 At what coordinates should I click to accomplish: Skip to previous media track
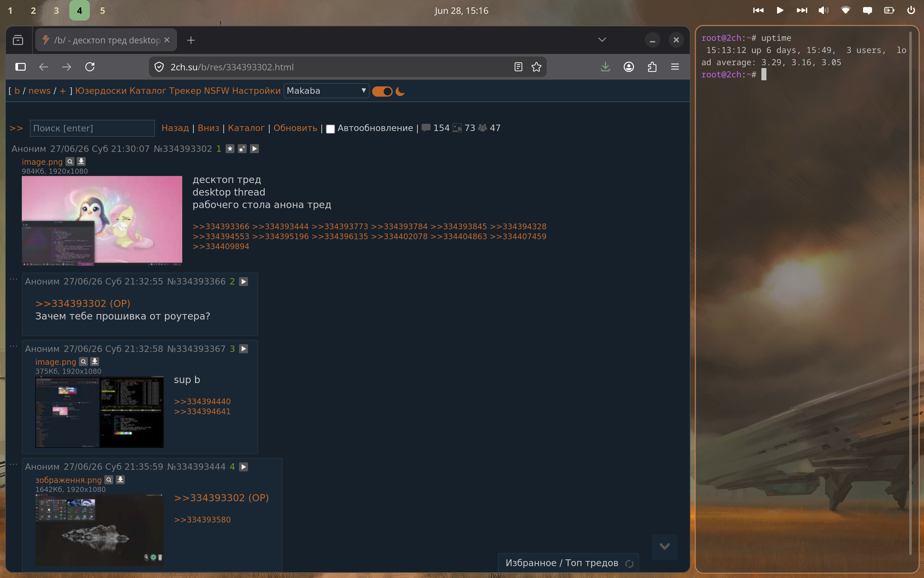[x=758, y=10]
